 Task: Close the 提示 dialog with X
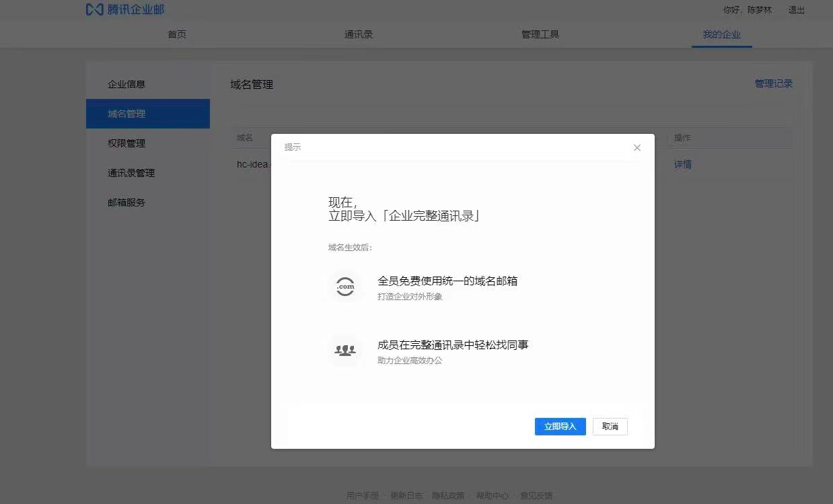pyautogui.click(x=637, y=147)
